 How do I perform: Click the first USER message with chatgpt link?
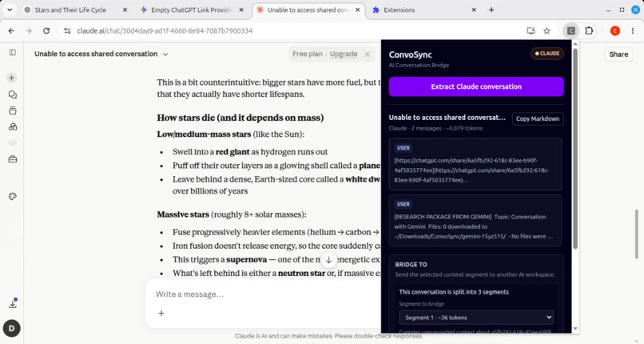tap(475, 164)
